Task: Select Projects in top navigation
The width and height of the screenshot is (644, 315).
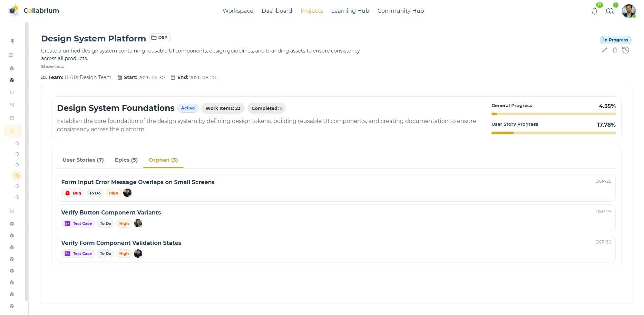Action: 312,11
